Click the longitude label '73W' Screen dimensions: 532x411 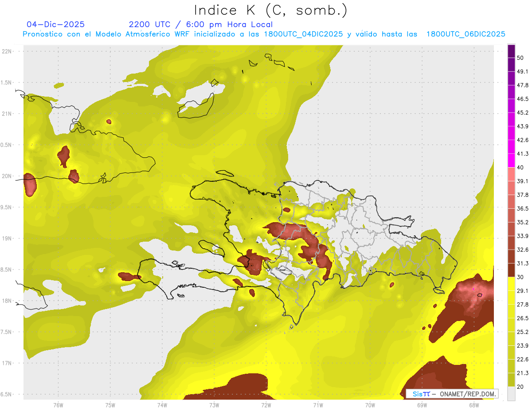pos(214,405)
